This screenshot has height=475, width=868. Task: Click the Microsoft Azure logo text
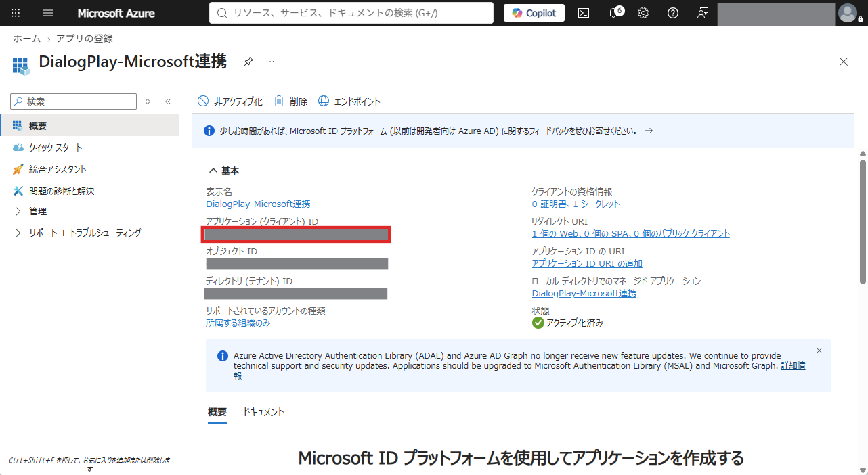(x=116, y=13)
